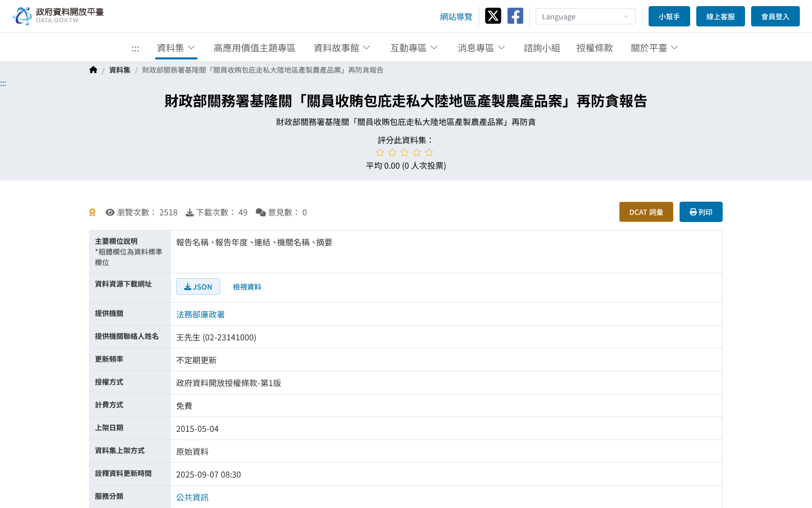Expand the 資料故事館 navigation menu
The image size is (812, 508).
(x=342, y=48)
